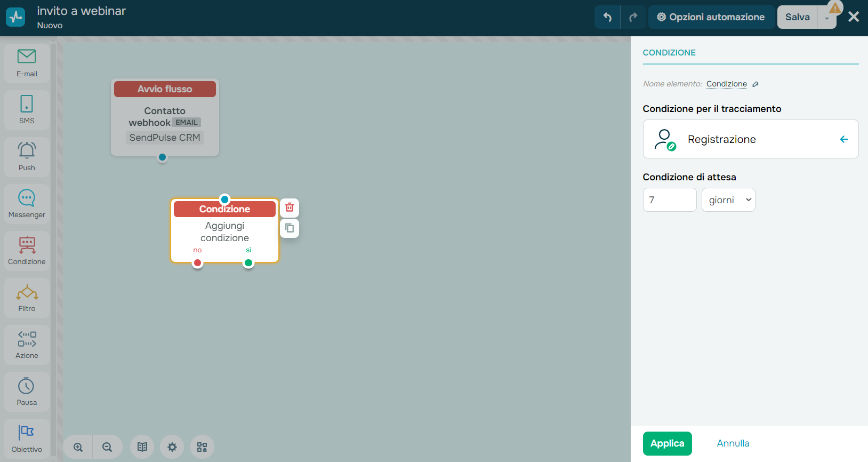
Task: Redo the last action
Action: [x=633, y=17]
